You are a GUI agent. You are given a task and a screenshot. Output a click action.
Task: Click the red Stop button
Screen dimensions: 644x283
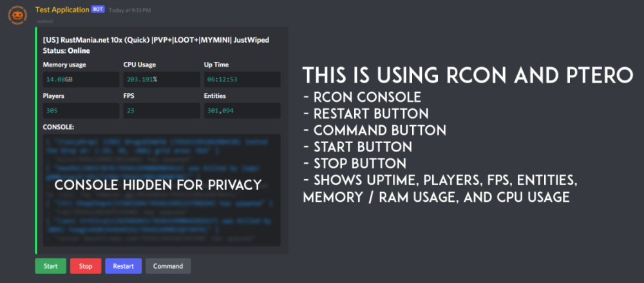pos(86,266)
